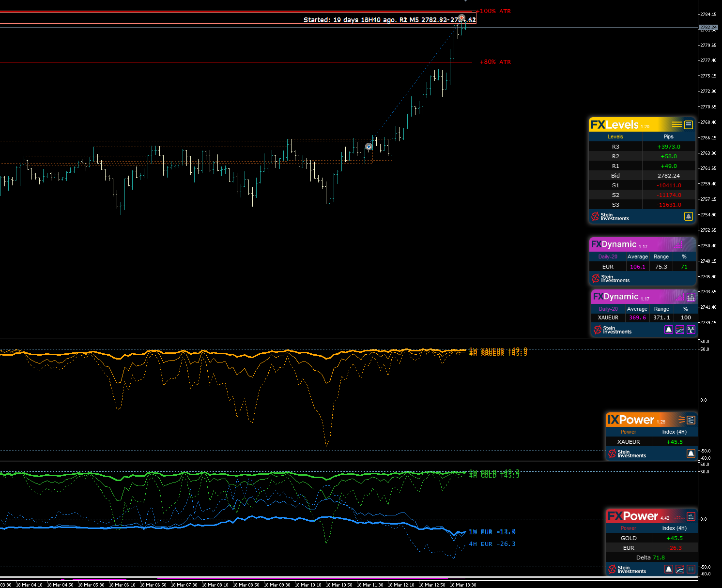
Task: Click Index (4H) header in FX Power panel
Action: pos(674,528)
